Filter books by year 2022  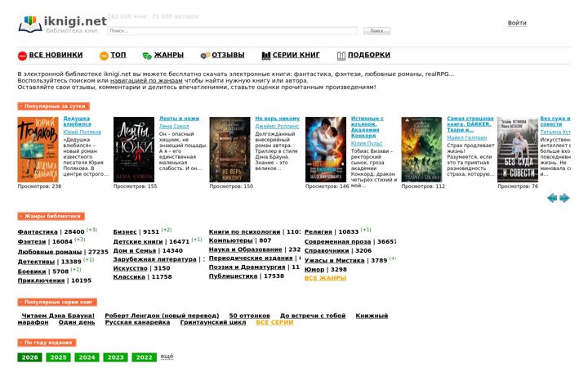click(144, 357)
